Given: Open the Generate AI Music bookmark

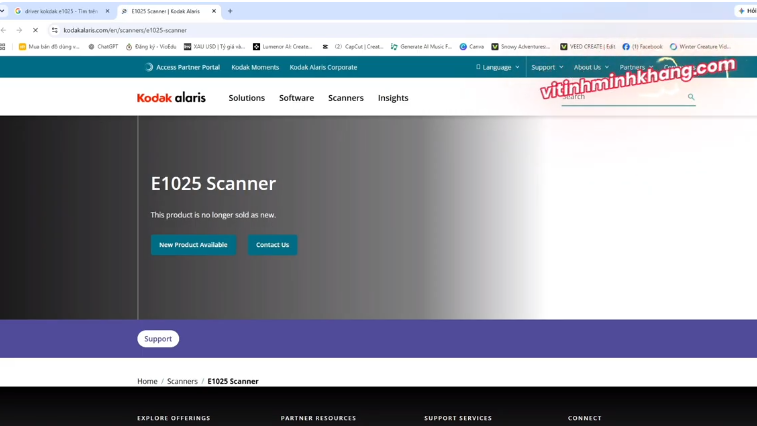Looking at the screenshot, I should [421, 47].
